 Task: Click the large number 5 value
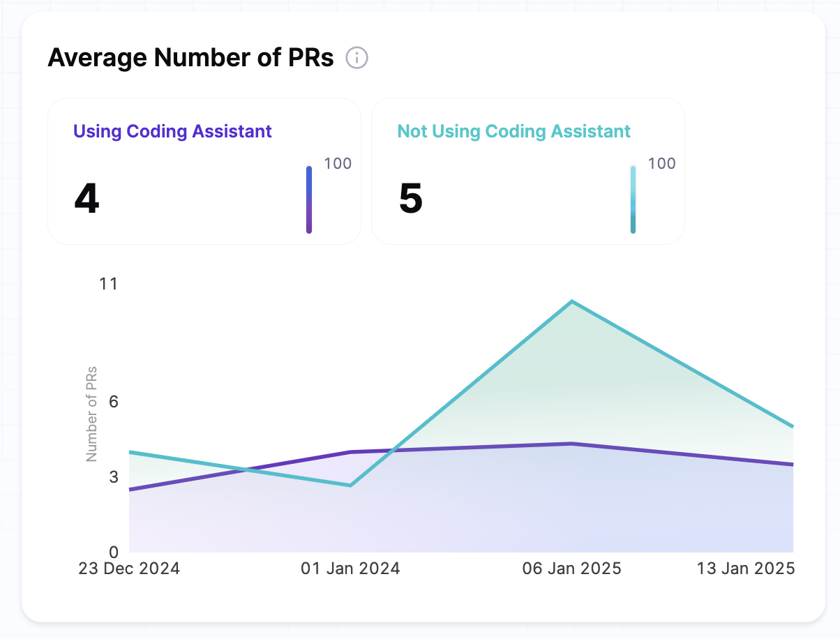pos(411,199)
